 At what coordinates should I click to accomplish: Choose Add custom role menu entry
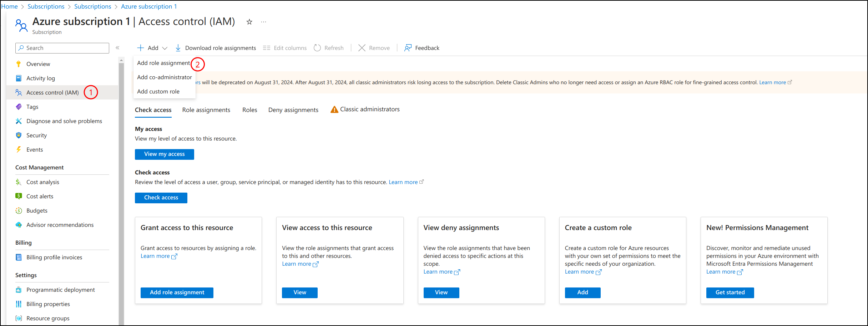point(158,92)
